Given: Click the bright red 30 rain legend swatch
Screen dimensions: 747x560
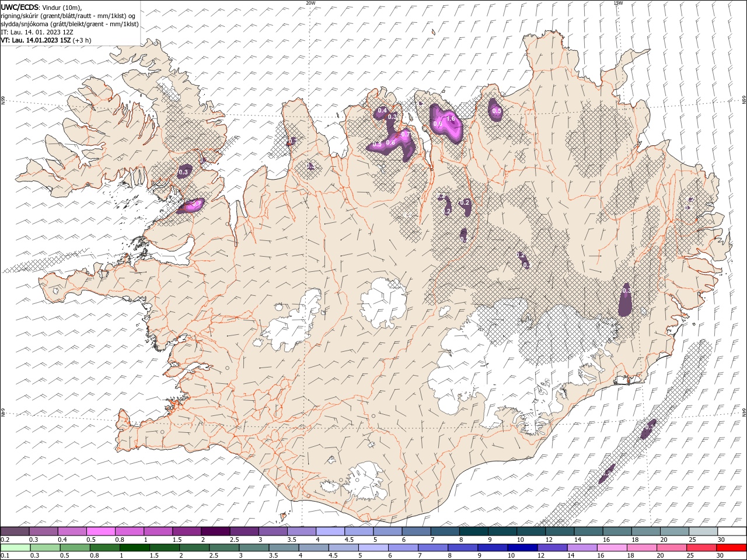Looking at the screenshot, I should pos(731,548).
